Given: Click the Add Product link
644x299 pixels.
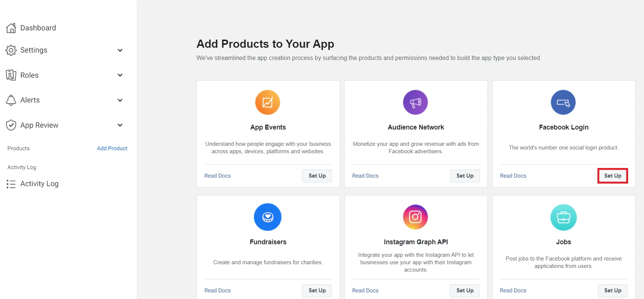Looking at the screenshot, I should [x=112, y=148].
